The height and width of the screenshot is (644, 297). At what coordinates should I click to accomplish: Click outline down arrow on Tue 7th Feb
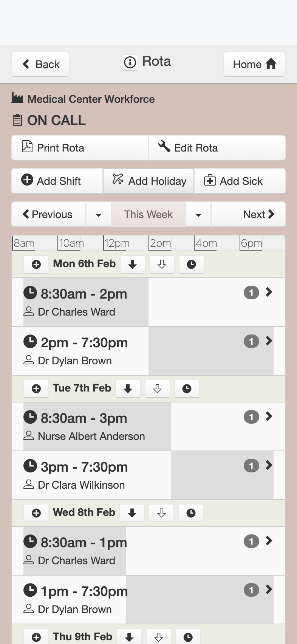tap(157, 389)
